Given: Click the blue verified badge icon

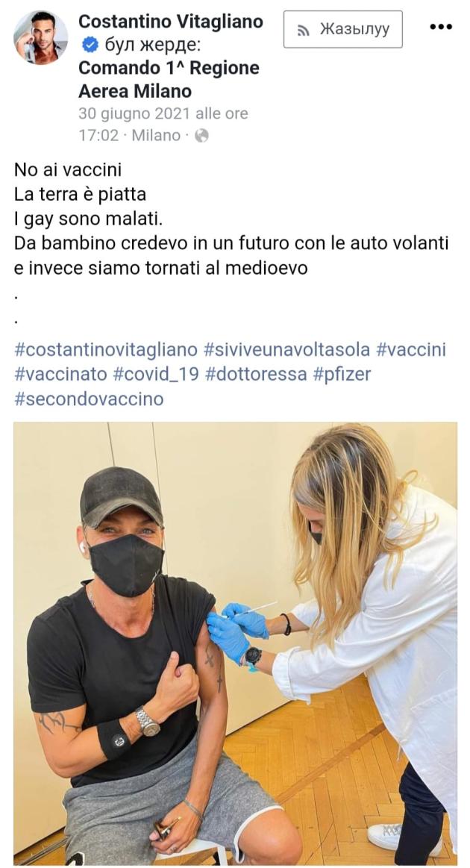Looking at the screenshot, I should click(x=90, y=45).
